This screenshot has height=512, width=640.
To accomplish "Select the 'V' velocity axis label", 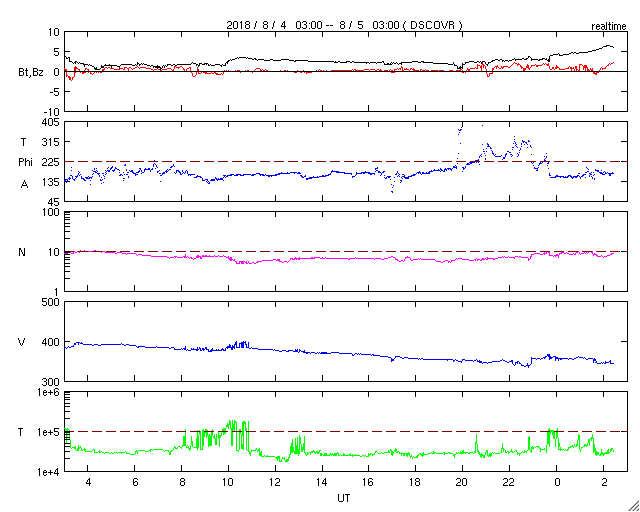I will tap(22, 342).
